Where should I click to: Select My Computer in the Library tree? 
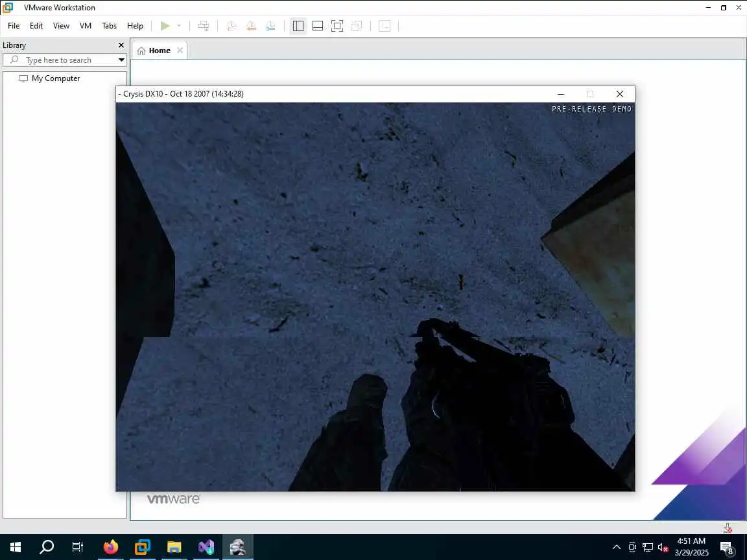pos(56,78)
